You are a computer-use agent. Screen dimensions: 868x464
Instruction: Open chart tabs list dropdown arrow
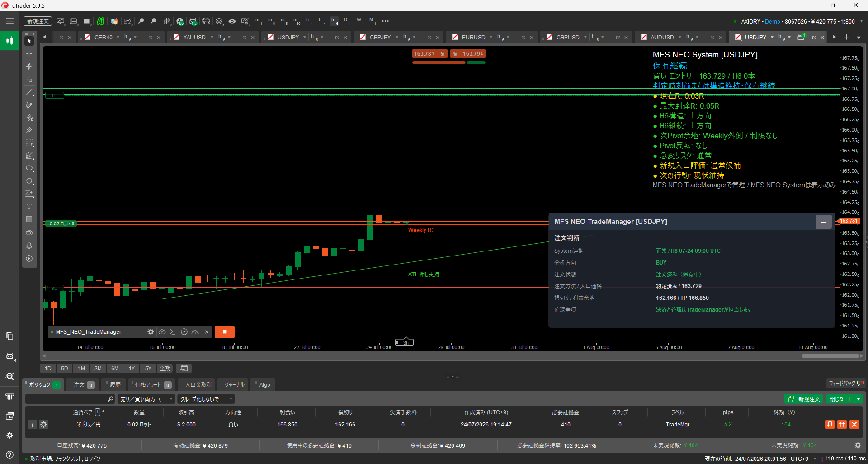859,38
